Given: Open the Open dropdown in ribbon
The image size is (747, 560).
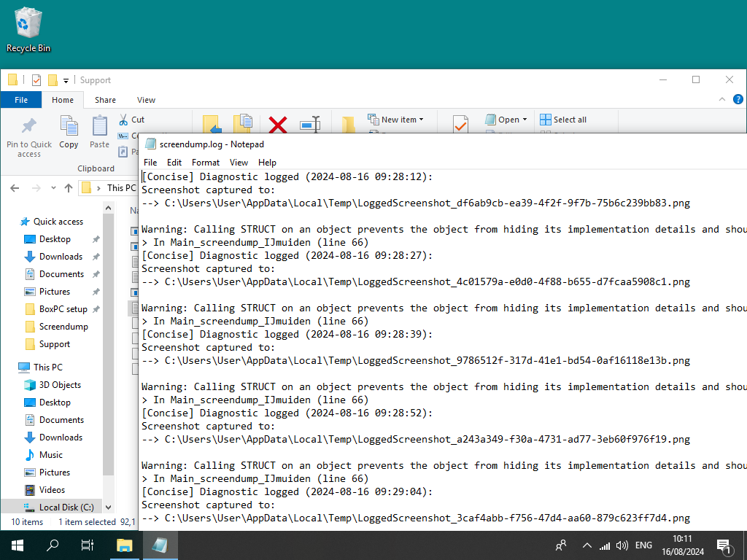Looking at the screenshot, I should pyautogui.click(x=506, y=120).
